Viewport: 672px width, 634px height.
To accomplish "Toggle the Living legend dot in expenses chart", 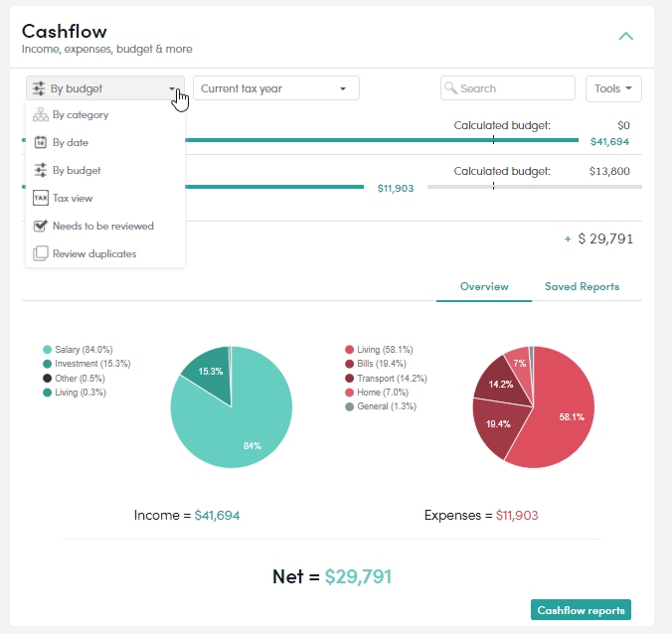I will pyautogui.click(x=349, y=350).
